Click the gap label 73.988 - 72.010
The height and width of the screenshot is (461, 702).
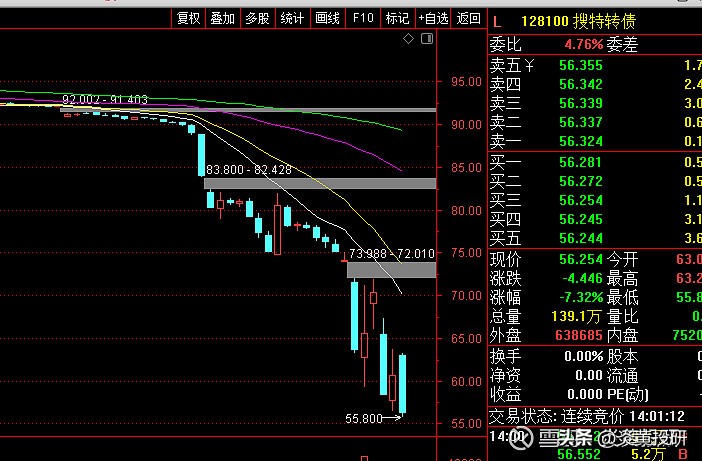pyautogui.click(x=392, y=254)
